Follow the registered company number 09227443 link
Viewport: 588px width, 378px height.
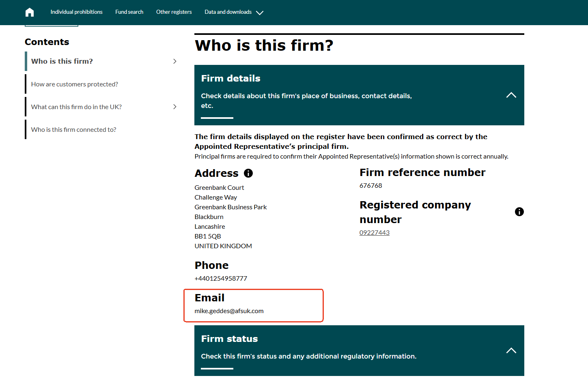(x=374, y=233)
